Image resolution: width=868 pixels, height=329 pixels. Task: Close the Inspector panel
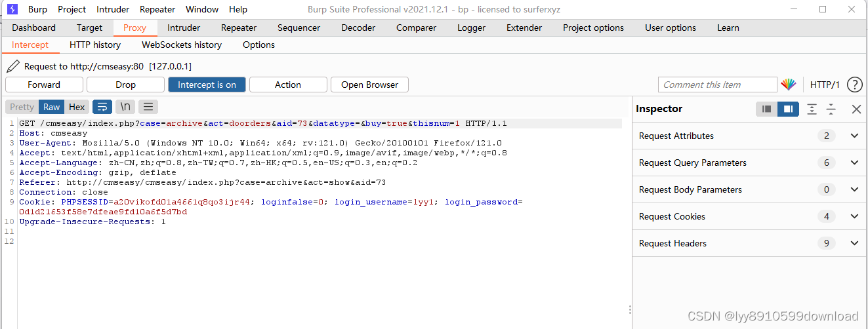[x=856, y=109]
